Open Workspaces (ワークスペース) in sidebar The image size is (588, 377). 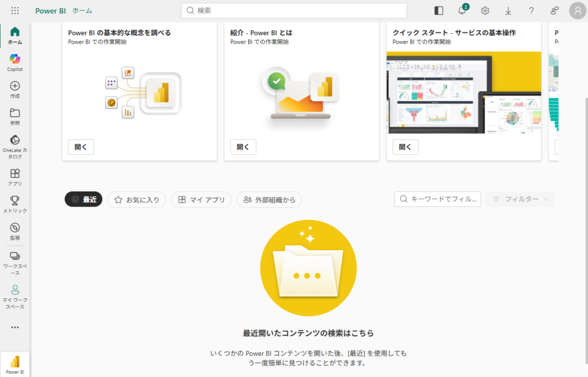point(15,262)
